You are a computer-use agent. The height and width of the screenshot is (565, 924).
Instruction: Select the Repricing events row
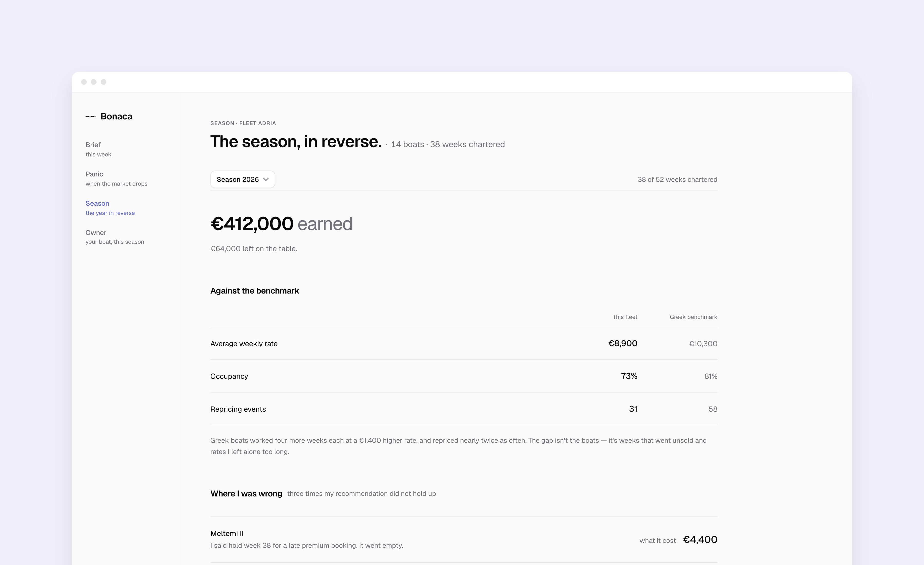464,409
